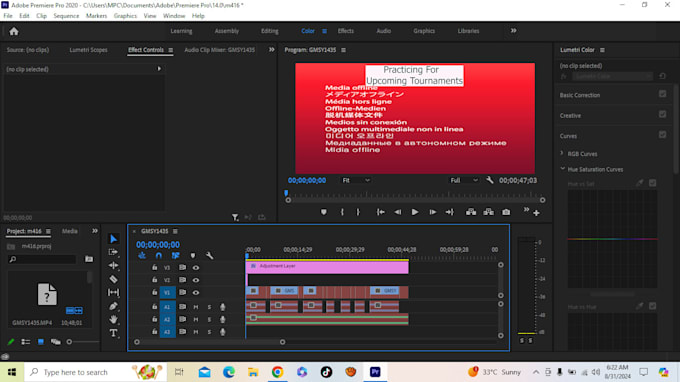This screenshot has width=680, height=382.
Task: Open the File menu
Action: (8, 16)
